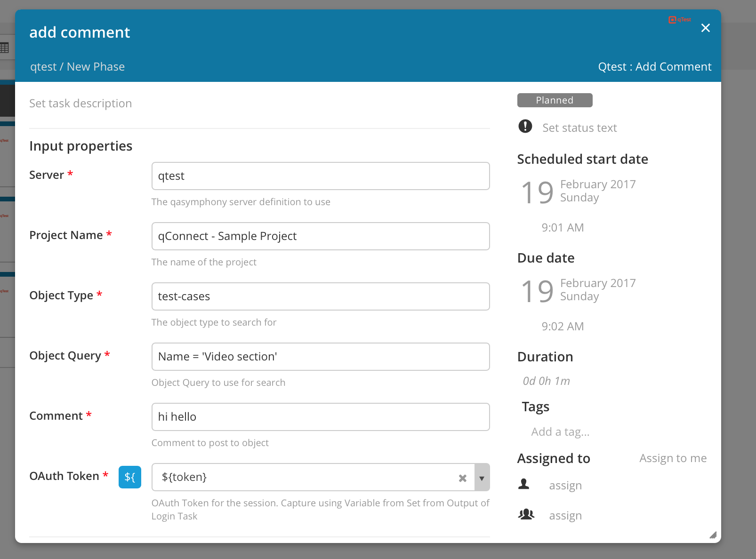Click the dialog resize handle corner
Screen dimensions: 756x559
tap(713, 535)
